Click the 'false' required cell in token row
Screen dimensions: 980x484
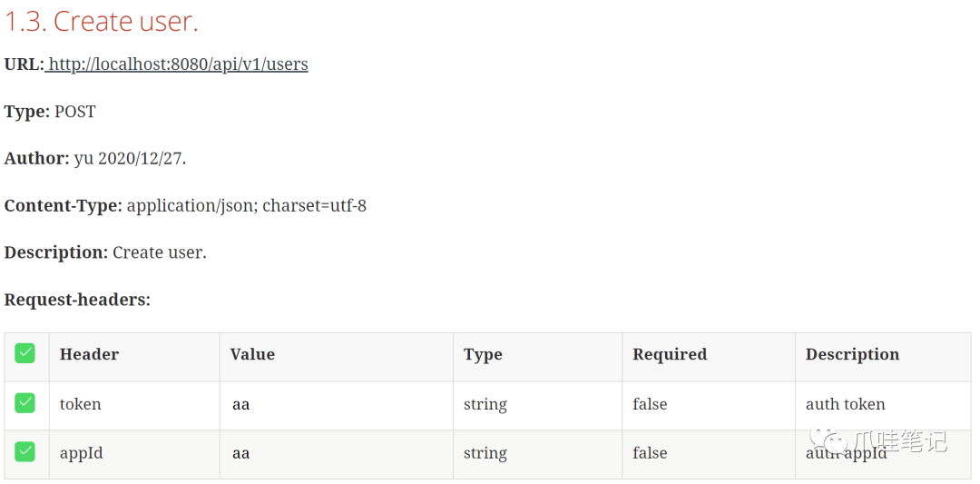click(650, 405)
